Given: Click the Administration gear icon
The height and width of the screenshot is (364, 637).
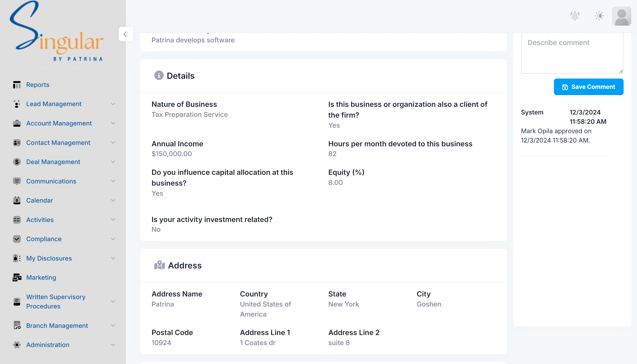Looking at the screenshot, I should click(17, 345).
